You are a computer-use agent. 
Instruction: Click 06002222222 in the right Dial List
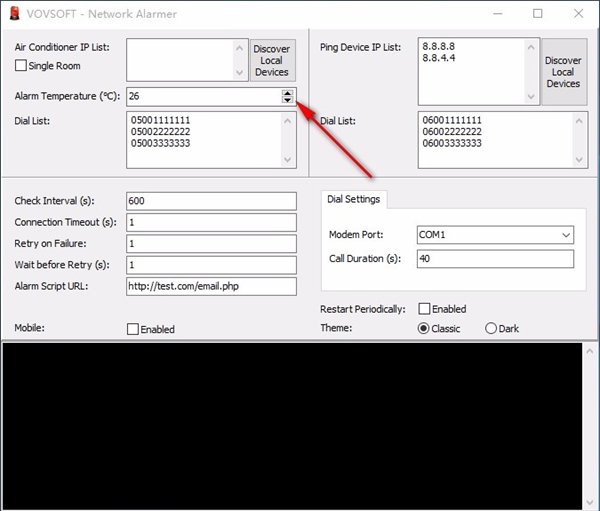[x=452, y=132]
